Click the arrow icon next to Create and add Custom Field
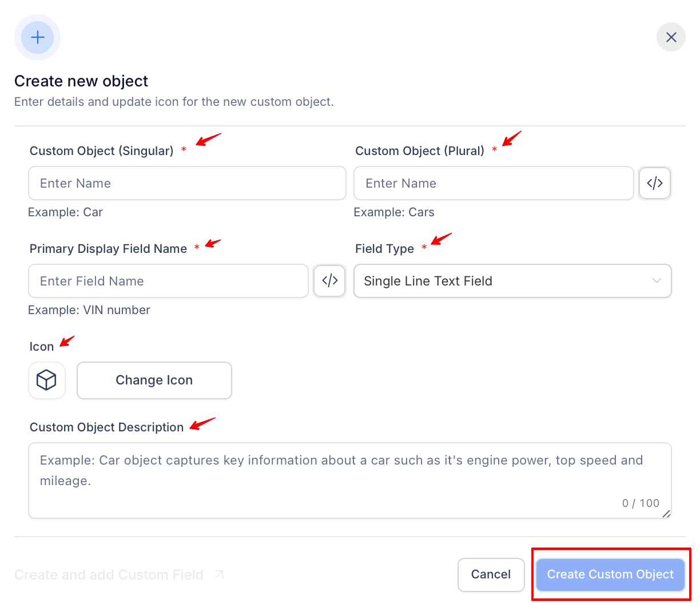 click(x=219, y=574)
